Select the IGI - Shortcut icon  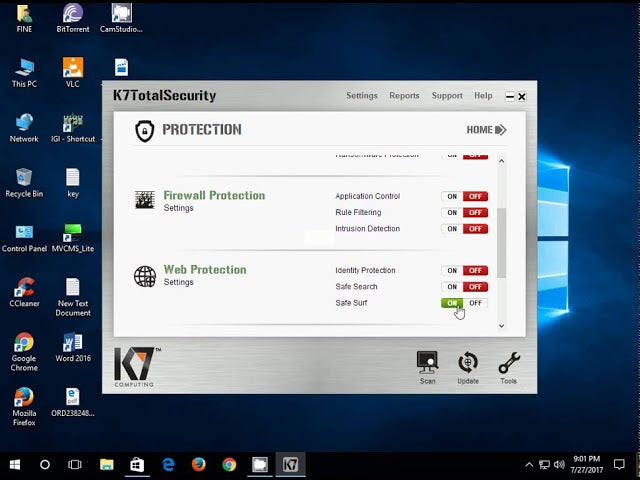73,128
